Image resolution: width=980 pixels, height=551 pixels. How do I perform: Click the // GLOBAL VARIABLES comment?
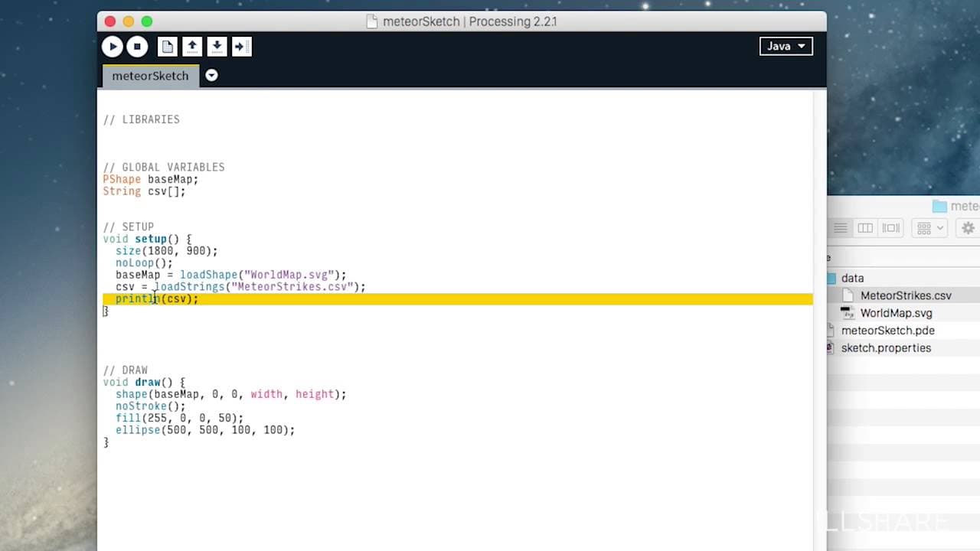pos(164,168)
